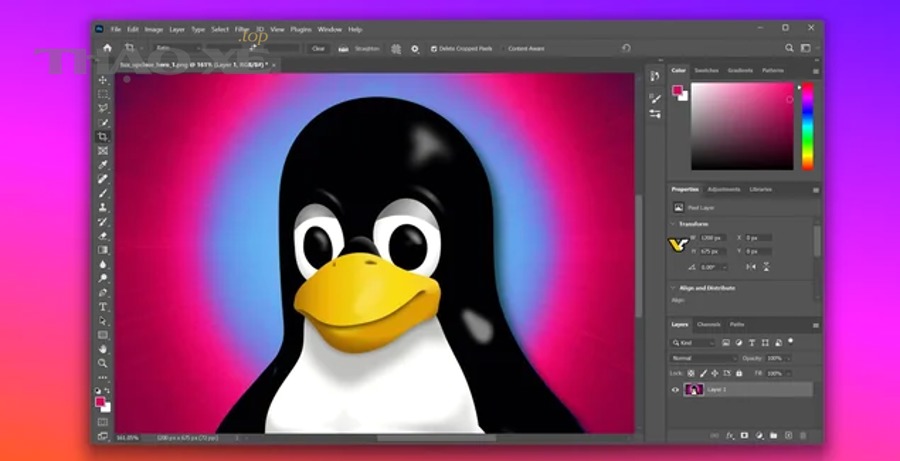Click the Create new layer icon
The height and width of the screenshot is (461, 900).
tap(788, 436)
